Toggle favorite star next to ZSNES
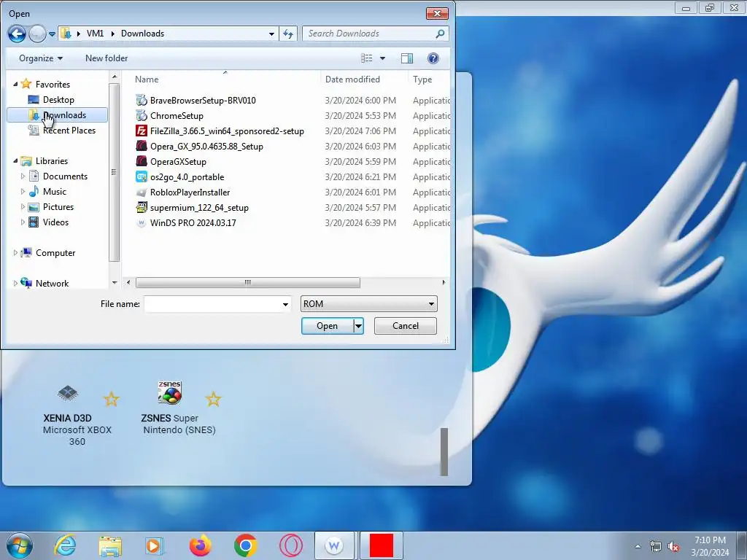Screen dimensions: 747x560 [x=214, y=399]
